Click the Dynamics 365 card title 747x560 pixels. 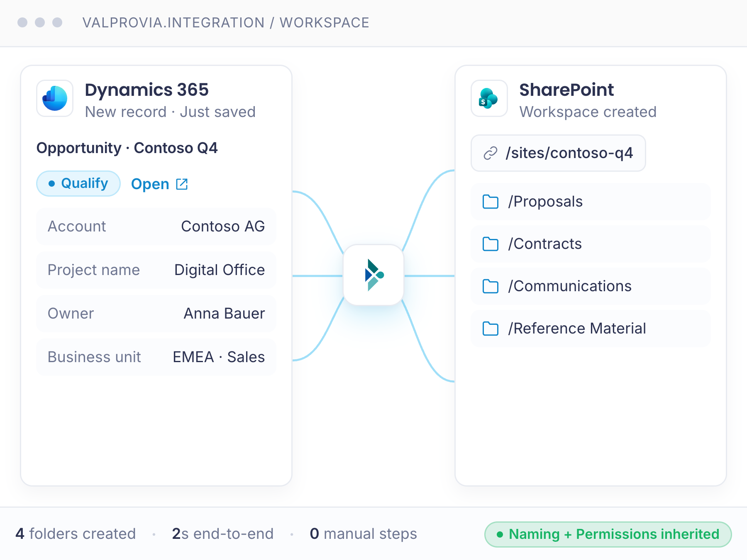click(147, 90)
